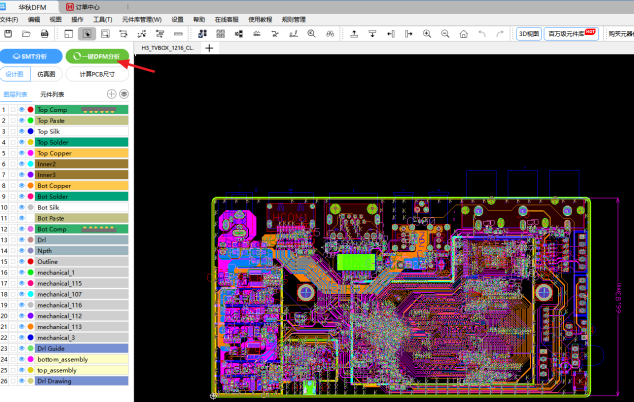Screen dimensions: 634x402
Task: Open the 使用教程 menu
Action: 260,19
